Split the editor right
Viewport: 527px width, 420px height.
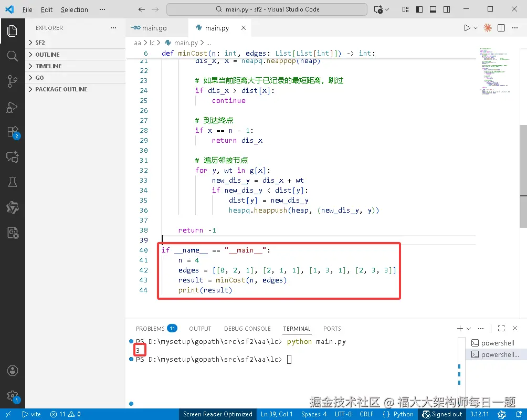(x=501, y=28)
